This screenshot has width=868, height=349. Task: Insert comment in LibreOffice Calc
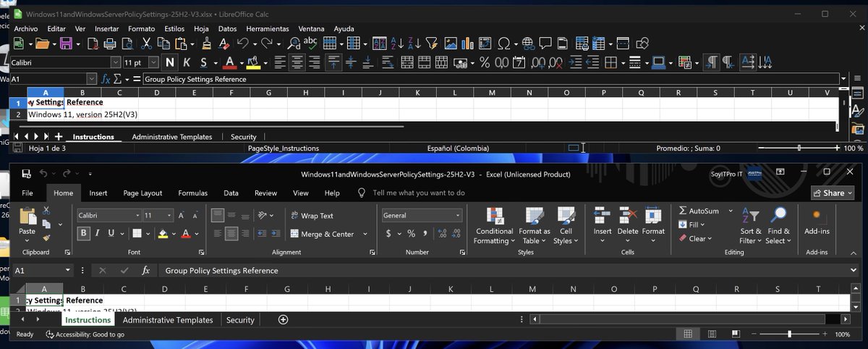point(545,44)
